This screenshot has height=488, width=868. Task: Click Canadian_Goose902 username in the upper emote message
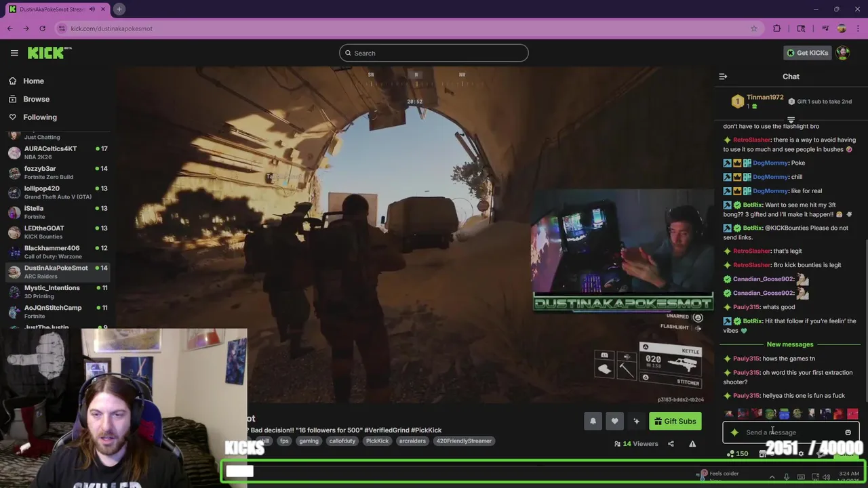tap(763, 279)
